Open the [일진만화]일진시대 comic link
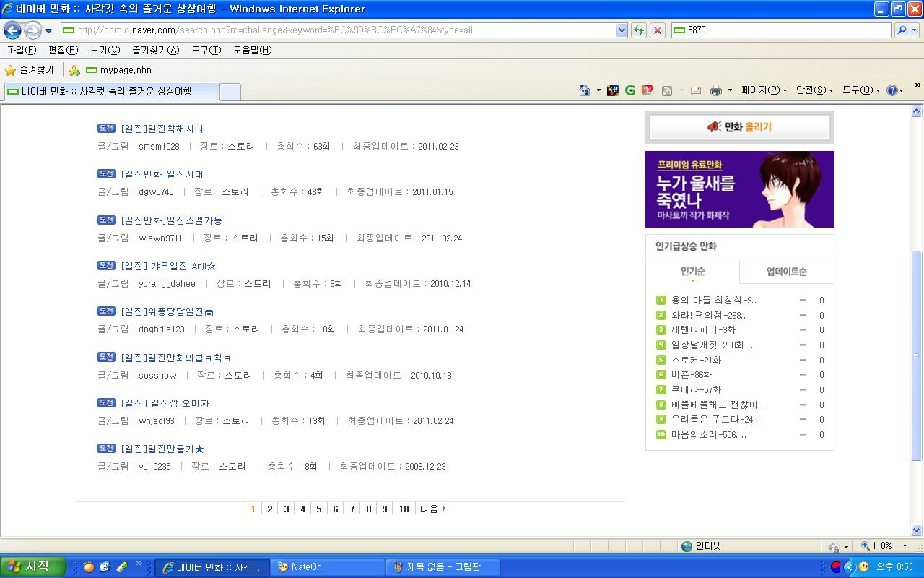The width and height of the screenshot is (924, 578). (x=162, y=174)
